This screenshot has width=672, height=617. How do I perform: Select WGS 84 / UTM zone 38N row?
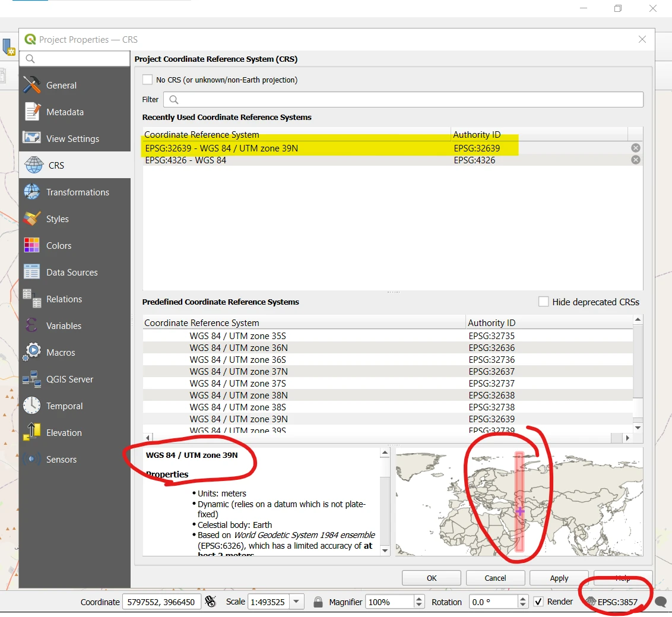click(388, 395)
